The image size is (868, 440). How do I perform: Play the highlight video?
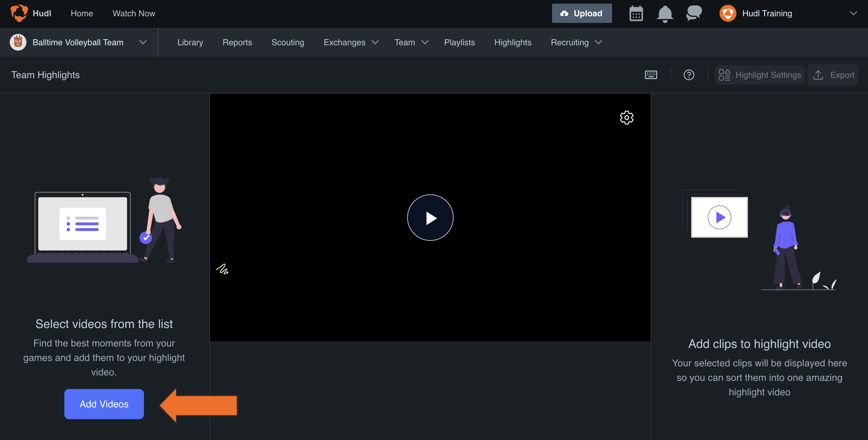[430, 218]
